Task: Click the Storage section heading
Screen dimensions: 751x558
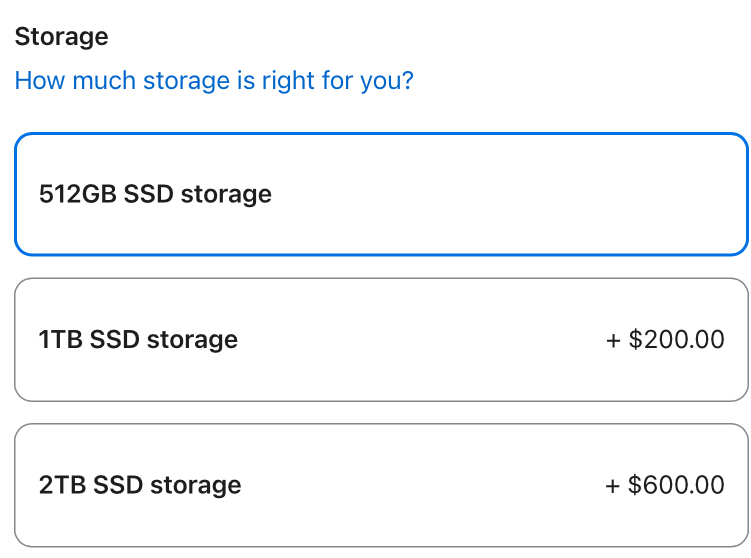Action: point(61,37)
